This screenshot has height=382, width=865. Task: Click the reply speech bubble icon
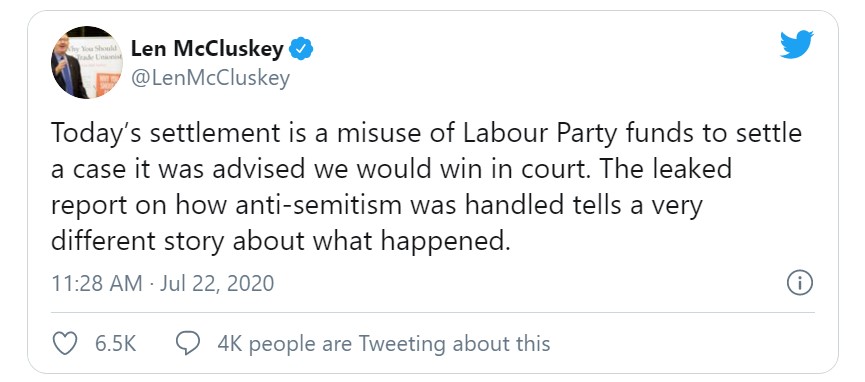pos(188,343)
